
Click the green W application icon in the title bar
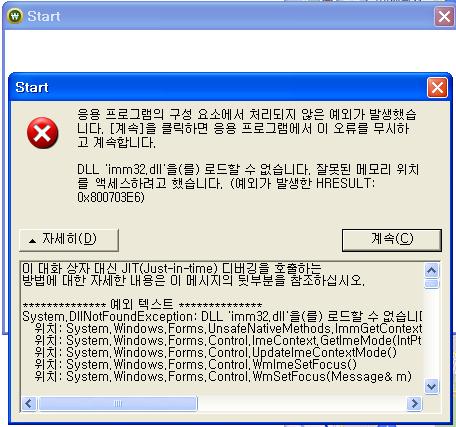click(x=15, y=16)
